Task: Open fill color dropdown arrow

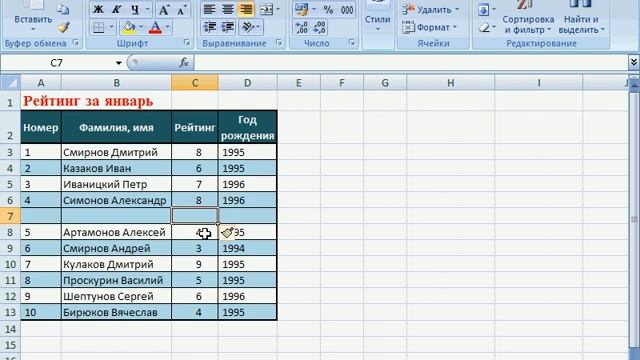Action: (141, 27)
